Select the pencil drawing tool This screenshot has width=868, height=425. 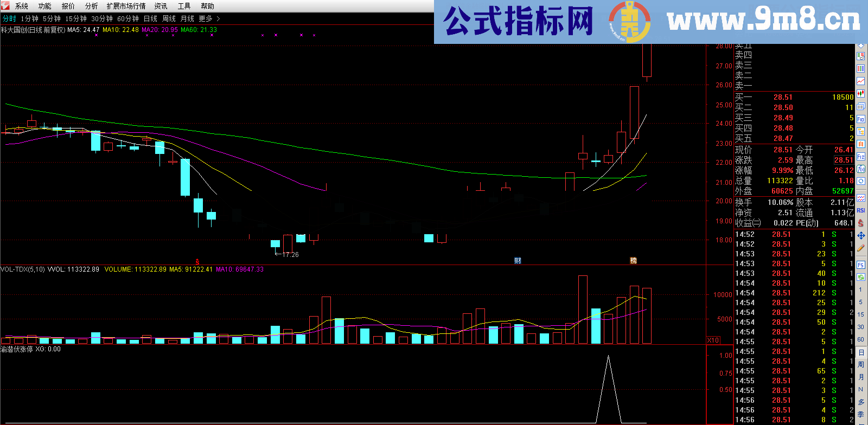click(x=861, y=248)
